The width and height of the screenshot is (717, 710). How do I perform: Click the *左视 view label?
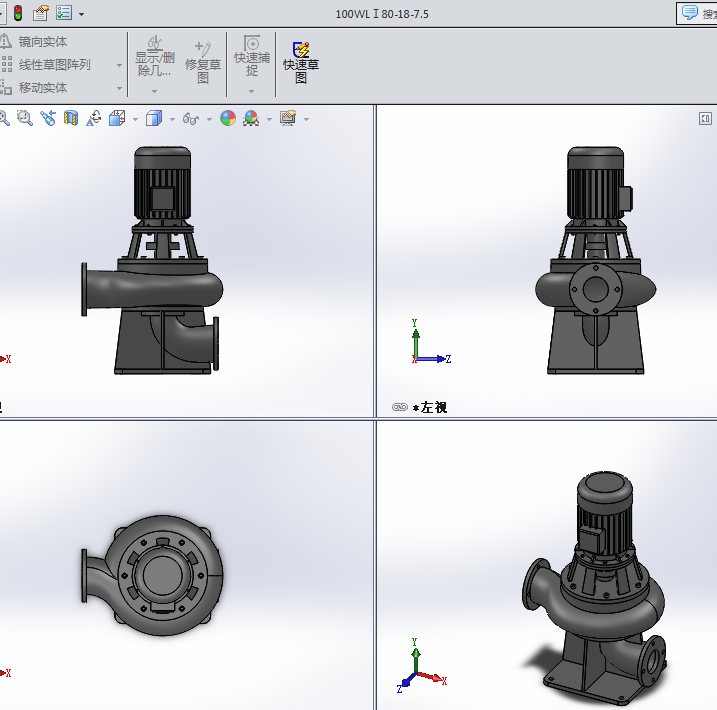429,407
